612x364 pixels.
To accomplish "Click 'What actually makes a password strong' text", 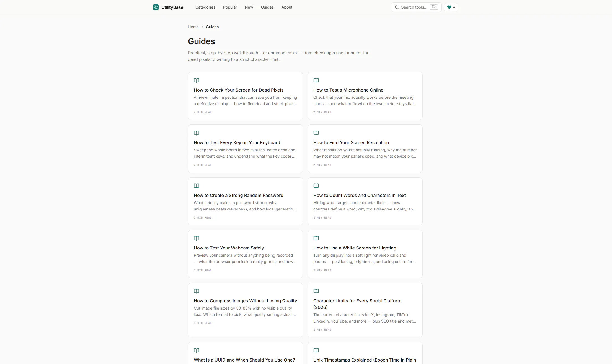I will click(x=245, y=206).
